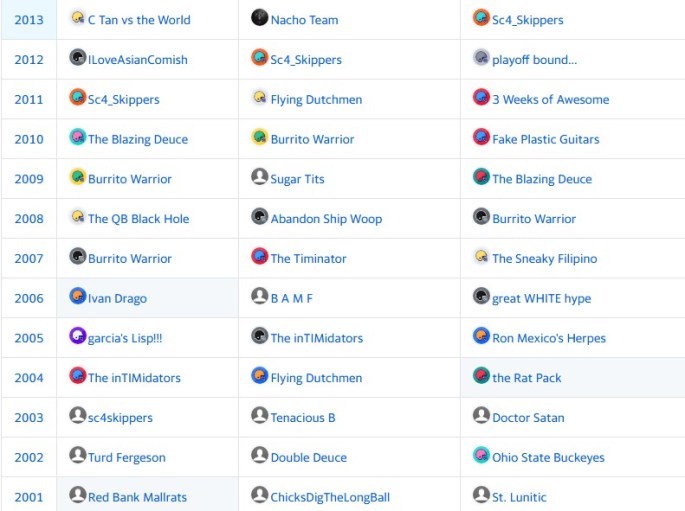Click the great WHITE hype team link
The width and height of the screenshot is (685, 511).
[x=541, y=298]
